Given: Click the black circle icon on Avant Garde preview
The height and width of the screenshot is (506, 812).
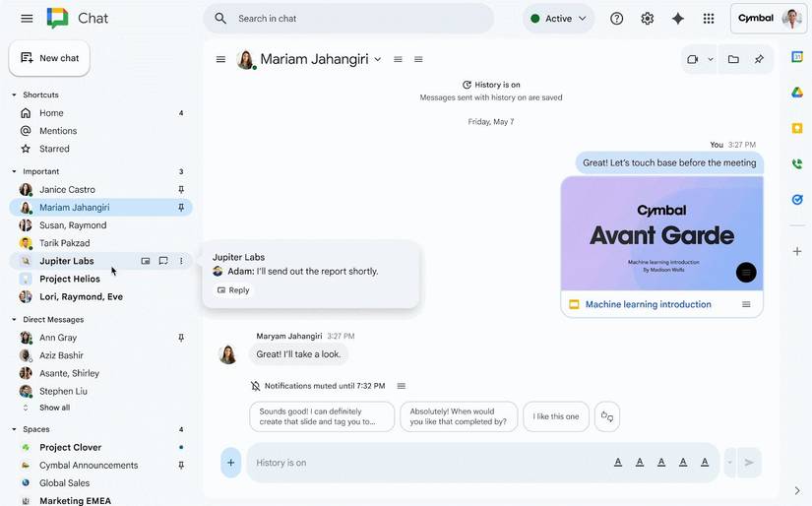Looking at the screenshot, I should click(x=746, y=273).
